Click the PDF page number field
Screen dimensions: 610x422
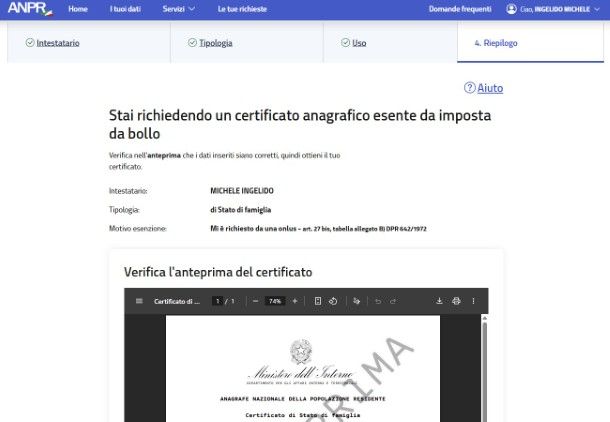pyautogui.click(x=217, y=301)
